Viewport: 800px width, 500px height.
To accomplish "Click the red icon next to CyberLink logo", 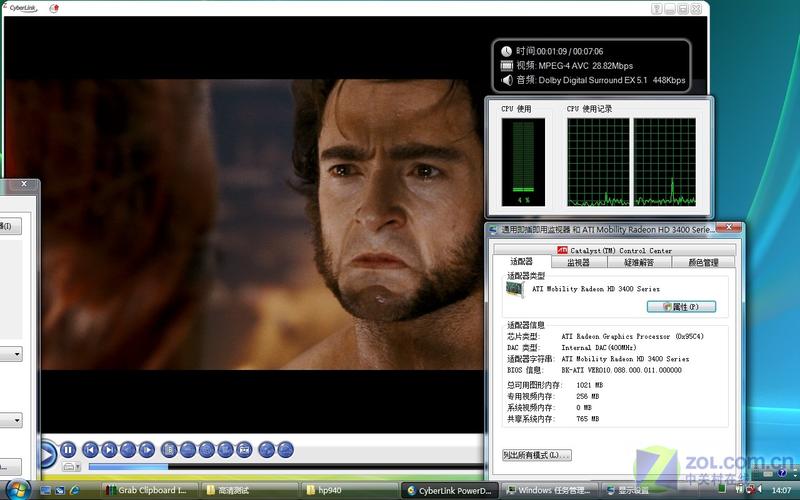I will 54,8.
